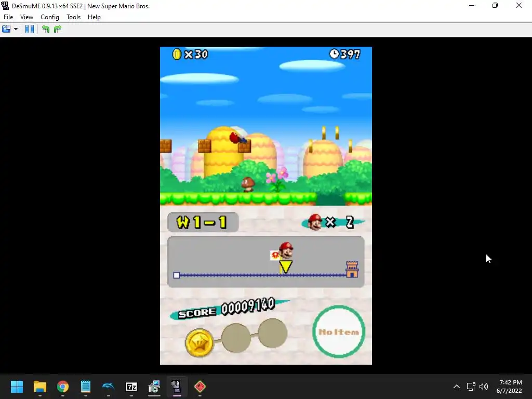
Task: Open the Windows Start menu
Action: pos(17,387)
